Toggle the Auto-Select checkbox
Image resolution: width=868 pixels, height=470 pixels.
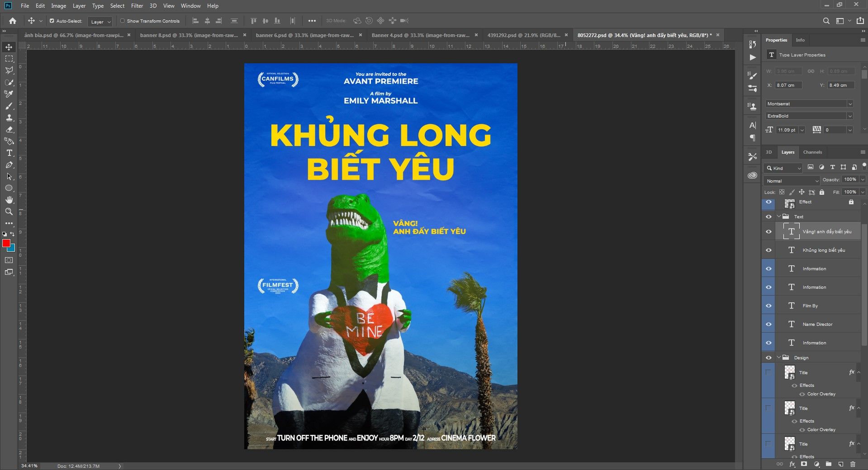pyautogui.click(x=52, y=21)
